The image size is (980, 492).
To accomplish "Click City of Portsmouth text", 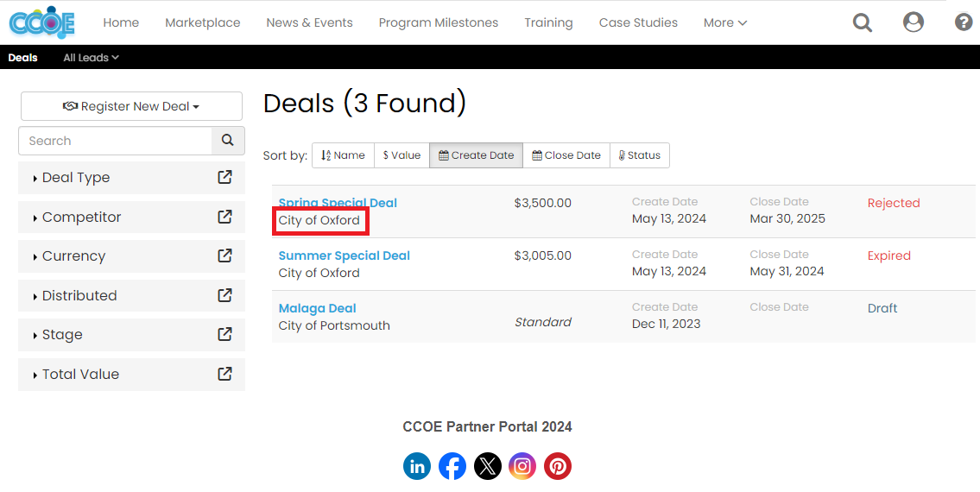I will pyautogui.click(x=334, y=325).
